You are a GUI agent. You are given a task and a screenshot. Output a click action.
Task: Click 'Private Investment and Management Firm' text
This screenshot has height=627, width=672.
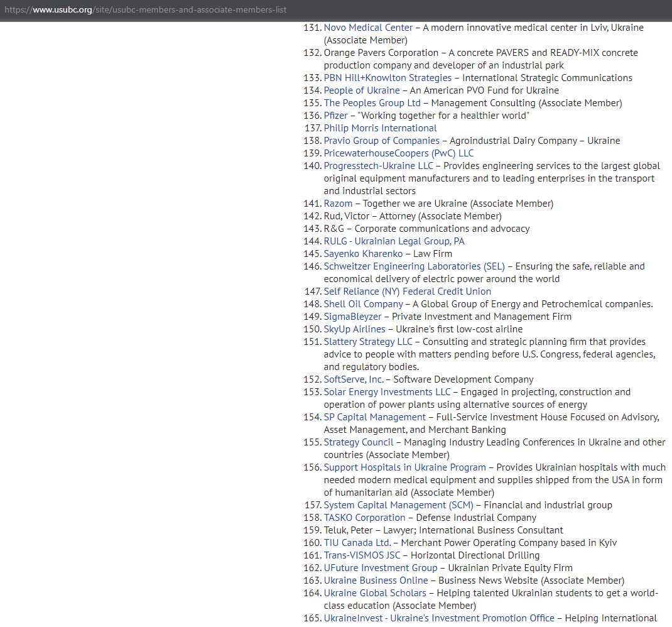(482, 317)
